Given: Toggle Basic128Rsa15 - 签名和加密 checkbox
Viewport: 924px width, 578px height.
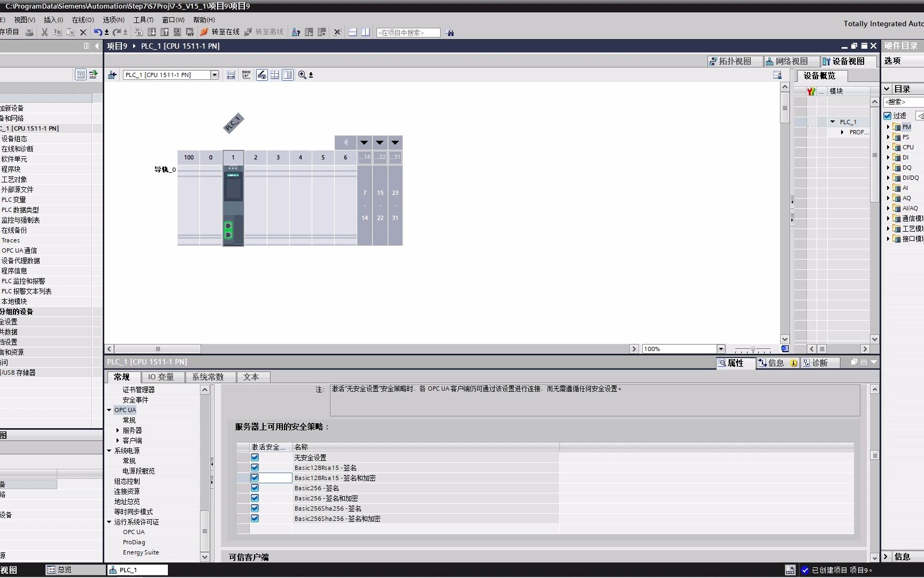Looking at the screenshot, I should pos(255,478).
